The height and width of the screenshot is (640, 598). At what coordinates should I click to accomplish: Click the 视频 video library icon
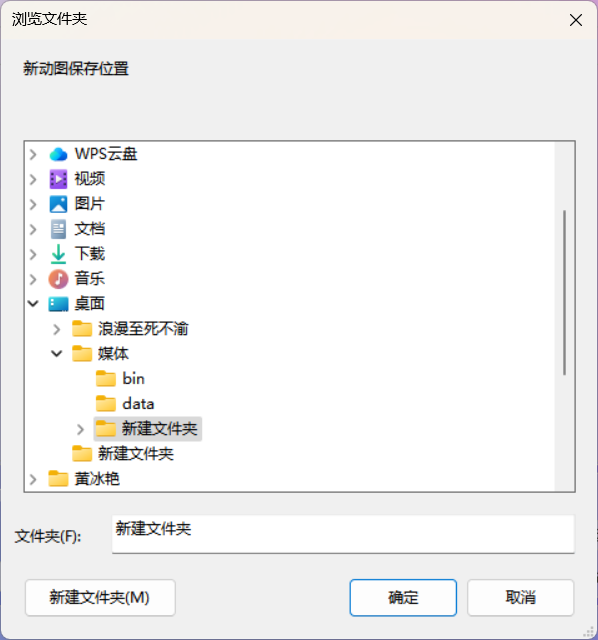coord(58,179)
